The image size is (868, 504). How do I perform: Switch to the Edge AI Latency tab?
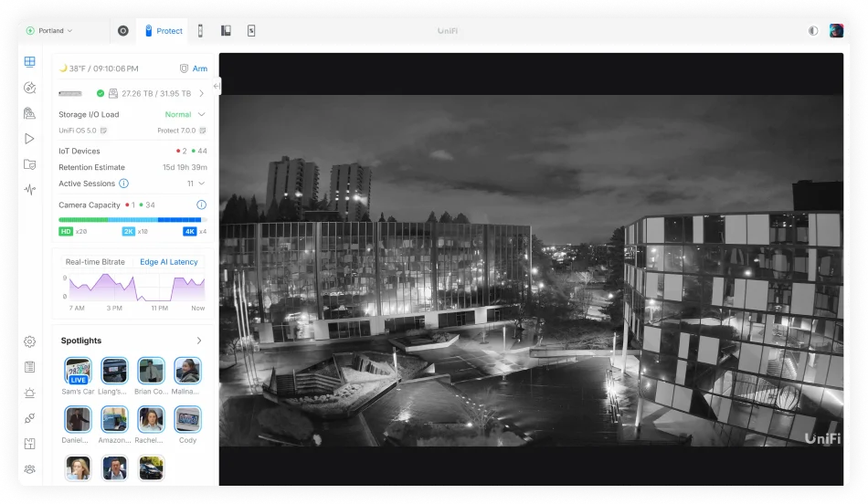pos(169,262)
